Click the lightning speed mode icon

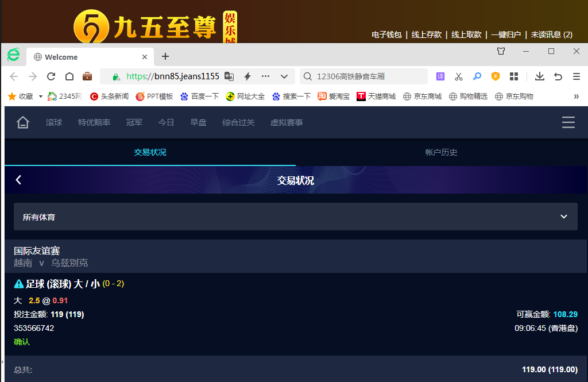coord(247,76)
